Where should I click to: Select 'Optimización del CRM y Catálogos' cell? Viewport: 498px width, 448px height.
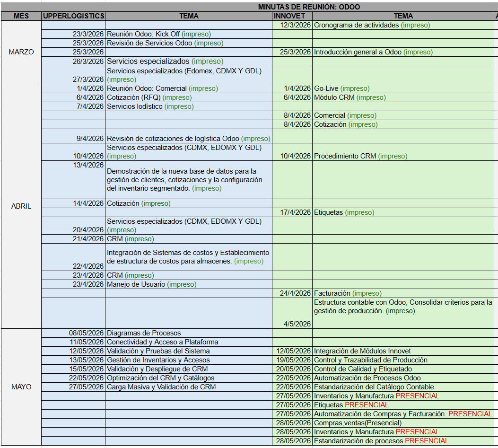[189, 378]
